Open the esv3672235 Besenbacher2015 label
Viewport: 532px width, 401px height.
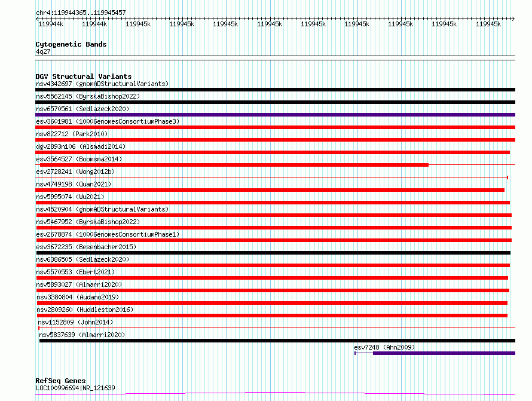pyautogui.click(x=86, y=247)
